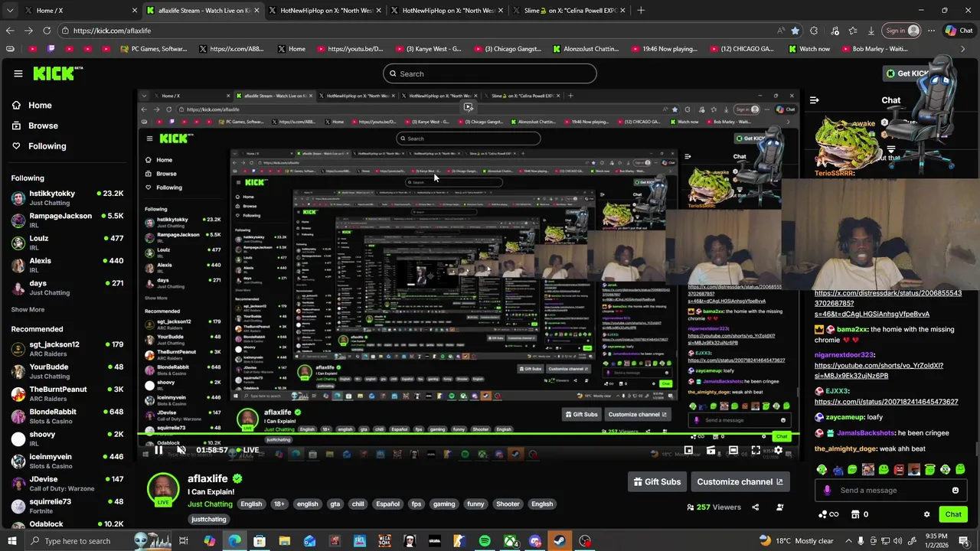Click the Kick search field

point(490,73)
